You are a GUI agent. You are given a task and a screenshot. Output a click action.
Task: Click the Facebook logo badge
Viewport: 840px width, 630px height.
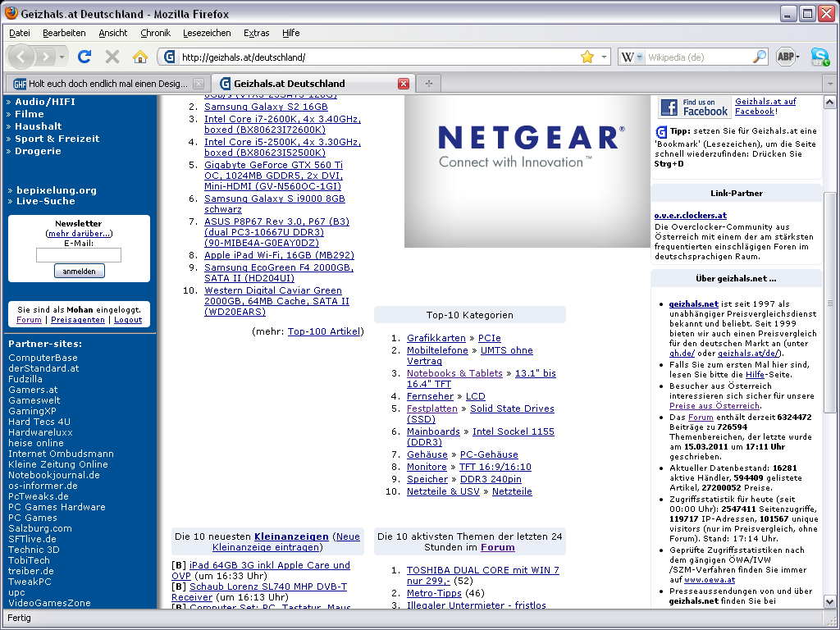(694, 107)
